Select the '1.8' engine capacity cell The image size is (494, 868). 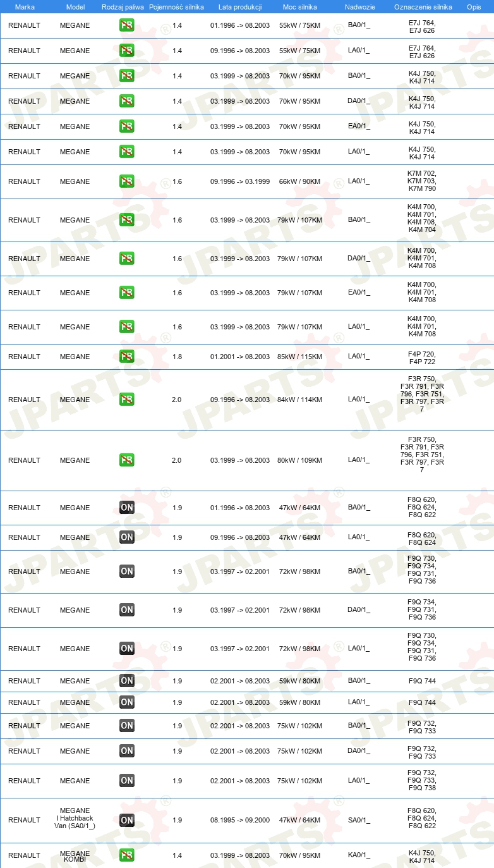click(177, 357)
